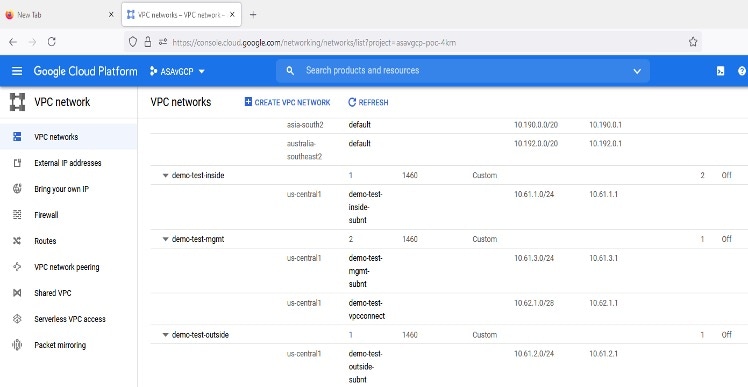Screen dimensions: 748x387
Task: Bookmark this page with the star icon
Action: click(693, 42)
